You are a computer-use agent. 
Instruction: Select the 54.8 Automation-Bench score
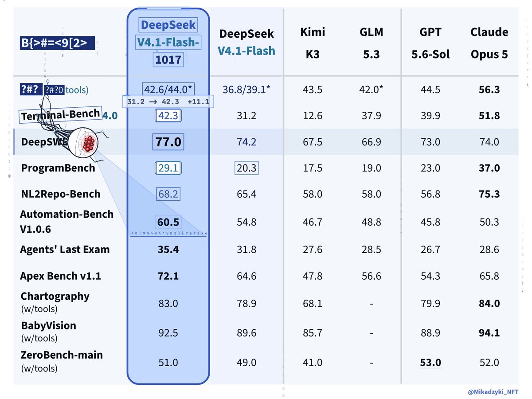click(x=246, y=222)
